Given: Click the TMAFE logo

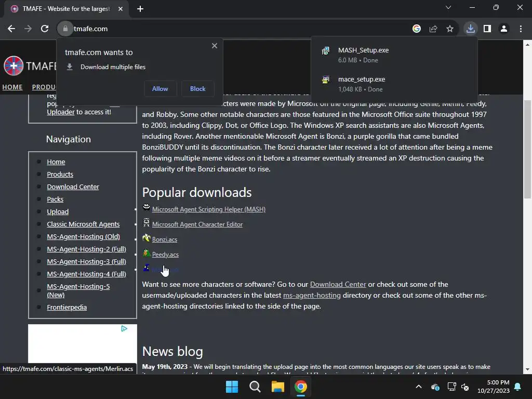Looking at the screenshot, I should point(14,65).
